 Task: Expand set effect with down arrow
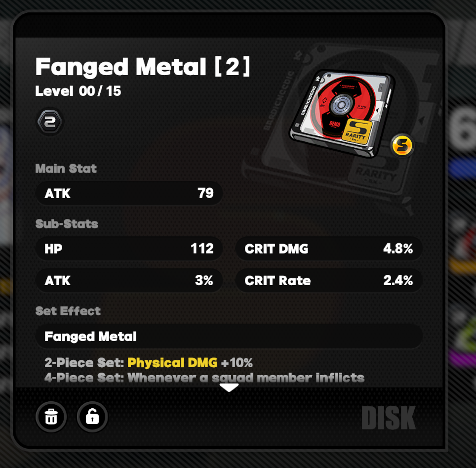click(x=229, y=387)
